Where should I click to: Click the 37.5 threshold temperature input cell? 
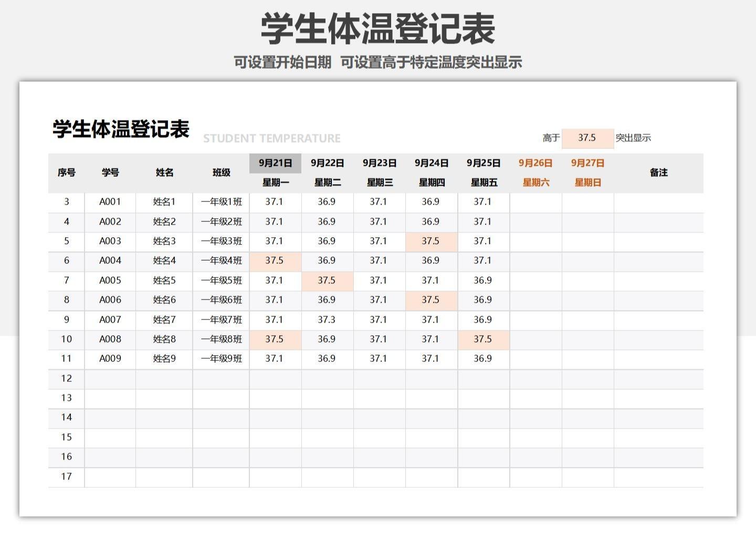coord(587,138)
